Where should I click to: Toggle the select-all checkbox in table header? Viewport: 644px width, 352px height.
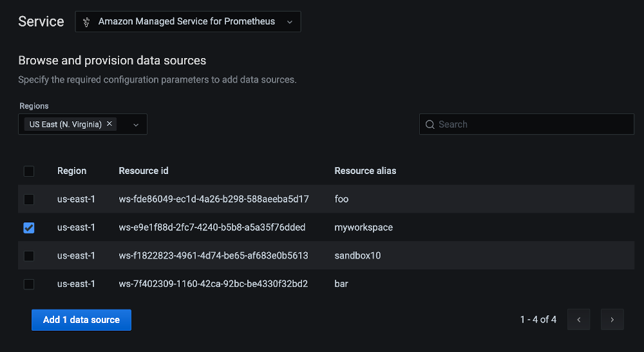[29, 171]
